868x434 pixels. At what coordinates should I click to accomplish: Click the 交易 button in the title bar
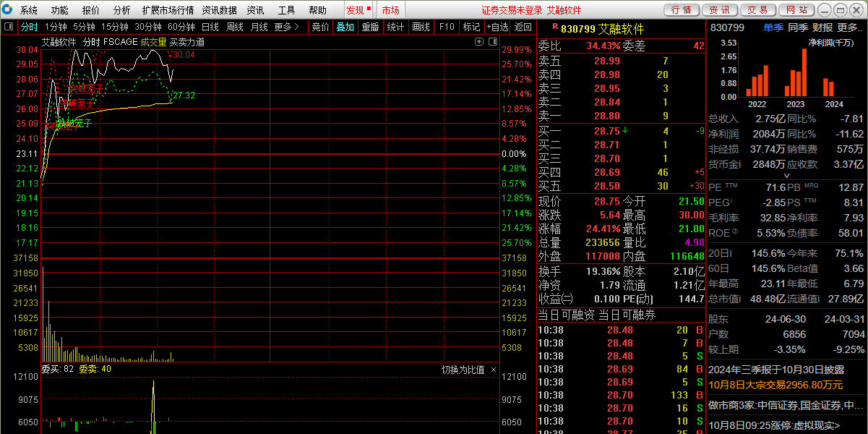click(757, 10)
